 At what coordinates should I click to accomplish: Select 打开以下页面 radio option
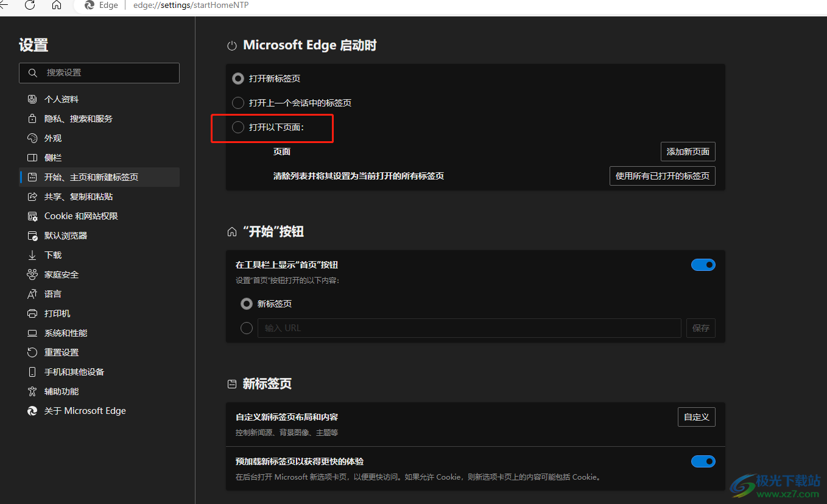(238, 127)
